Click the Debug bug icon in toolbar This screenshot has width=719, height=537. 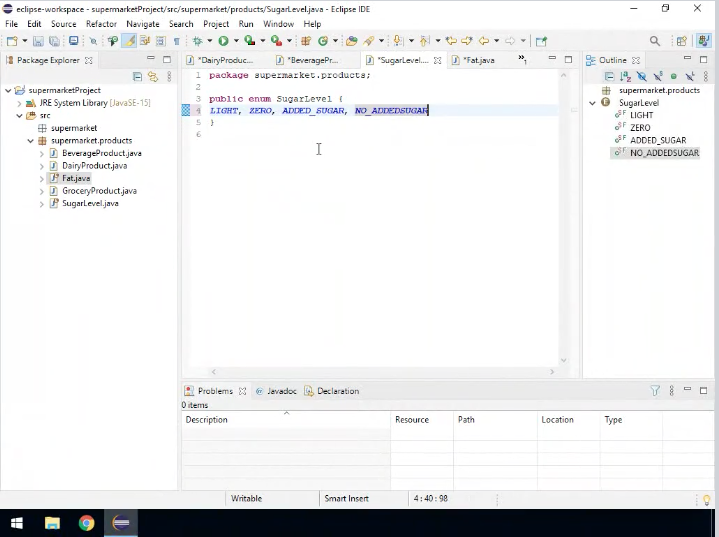click(x=197, y=41)
